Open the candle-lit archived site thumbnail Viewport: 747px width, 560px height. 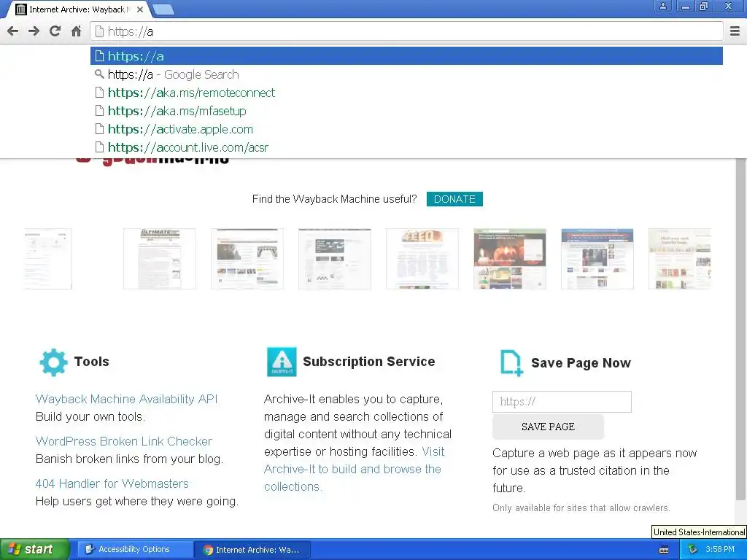coord(510,259)
